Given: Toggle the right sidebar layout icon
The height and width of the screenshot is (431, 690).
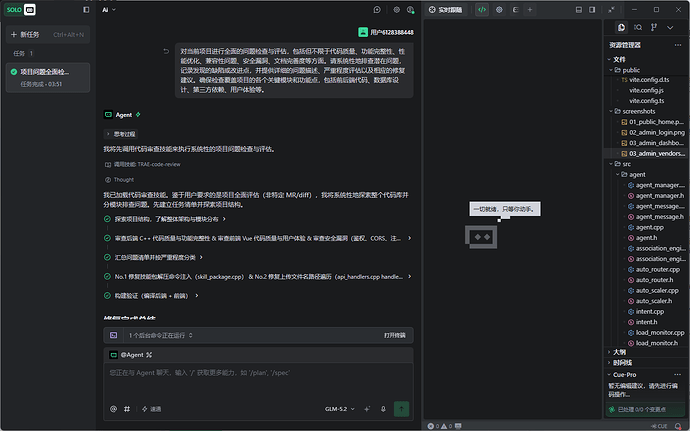Looking at the screenshot, I should (x=592, y=10).
